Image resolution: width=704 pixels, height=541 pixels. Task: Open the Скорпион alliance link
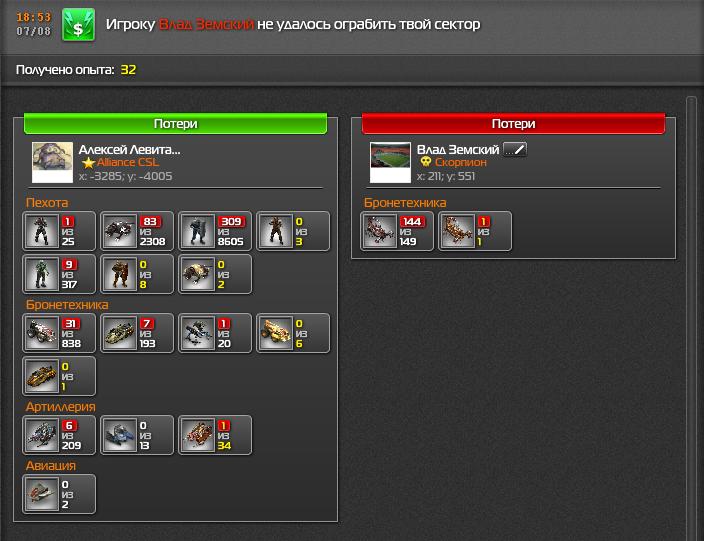point(461,162)
